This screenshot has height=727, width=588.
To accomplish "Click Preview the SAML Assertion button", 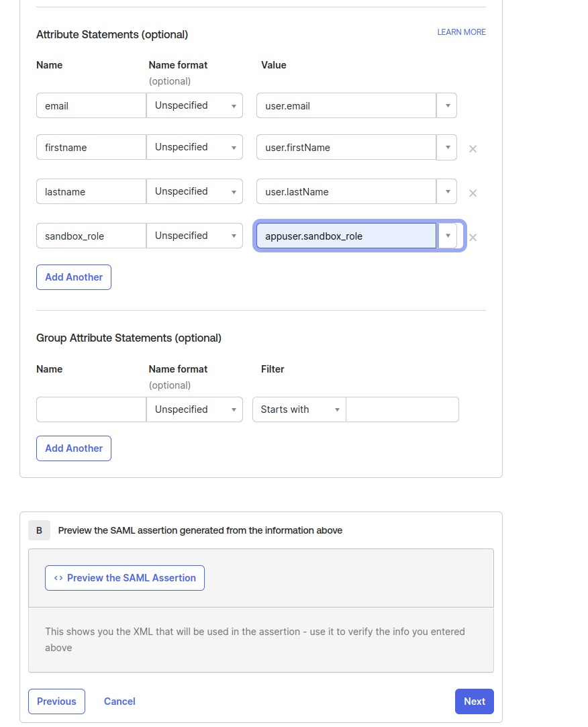I will [x=125, y=578].
